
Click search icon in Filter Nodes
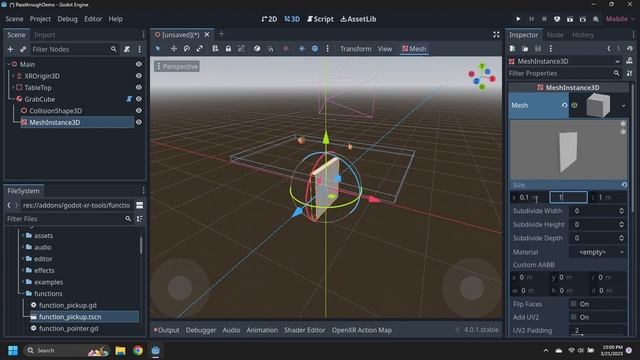click(x=113, y=49)
